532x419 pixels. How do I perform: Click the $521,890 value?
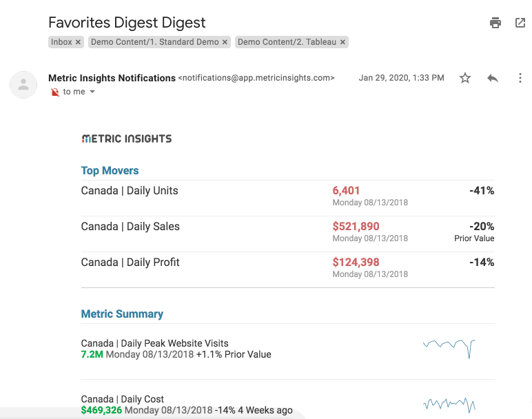356,226
